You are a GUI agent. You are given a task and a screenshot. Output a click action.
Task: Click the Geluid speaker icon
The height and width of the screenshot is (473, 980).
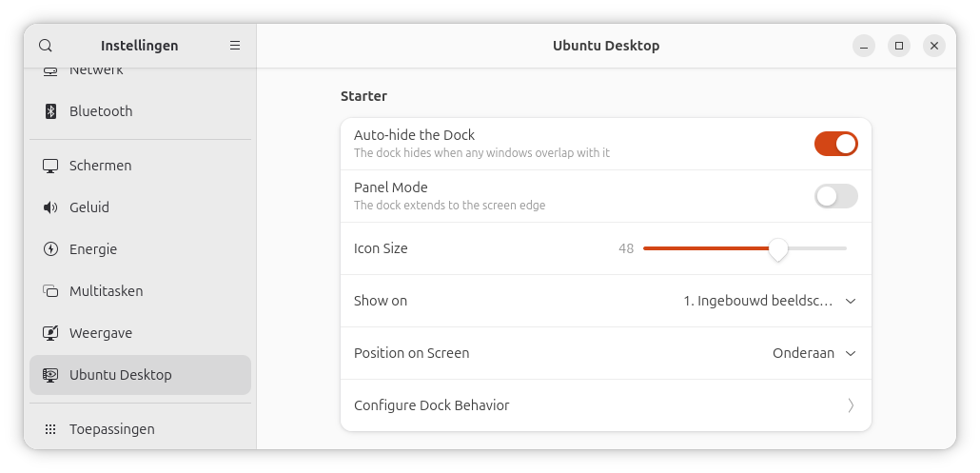(x=51, y=207)
